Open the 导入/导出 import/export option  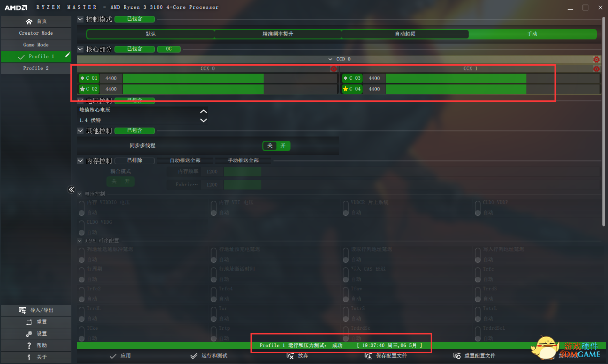tap(36, 310)
